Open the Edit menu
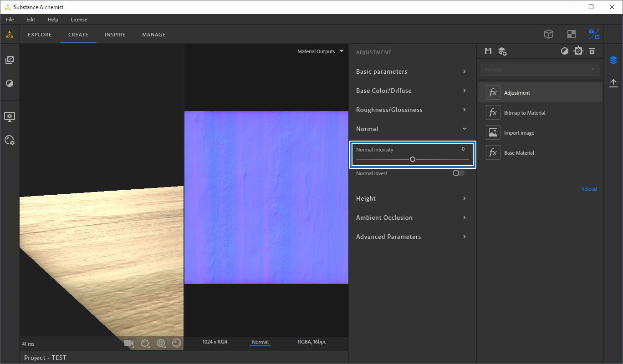 [31, 20]
